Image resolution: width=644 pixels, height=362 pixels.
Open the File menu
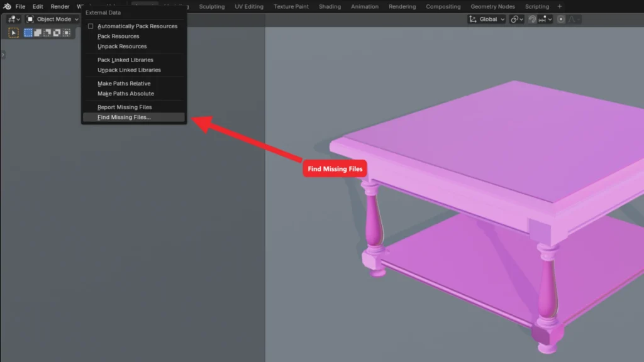tap(20, 6)
